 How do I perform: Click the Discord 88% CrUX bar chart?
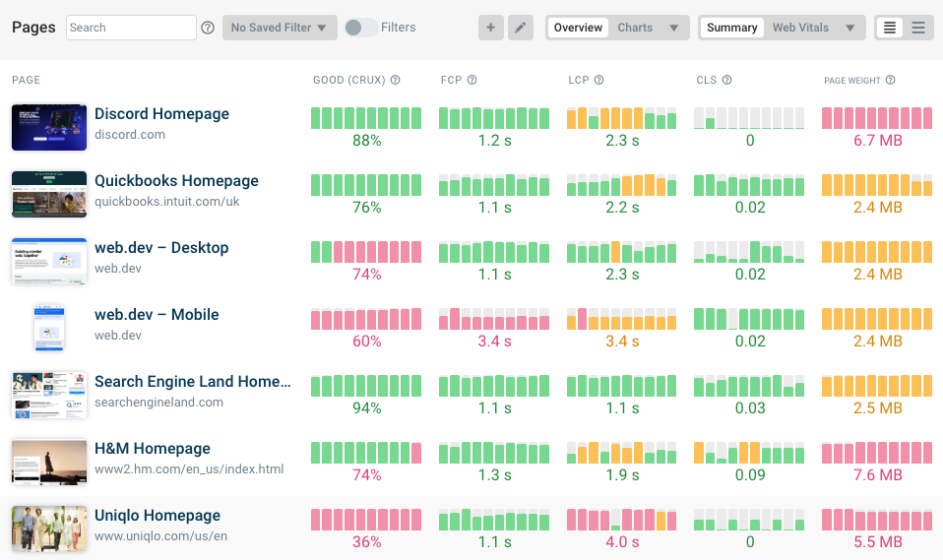366,118
